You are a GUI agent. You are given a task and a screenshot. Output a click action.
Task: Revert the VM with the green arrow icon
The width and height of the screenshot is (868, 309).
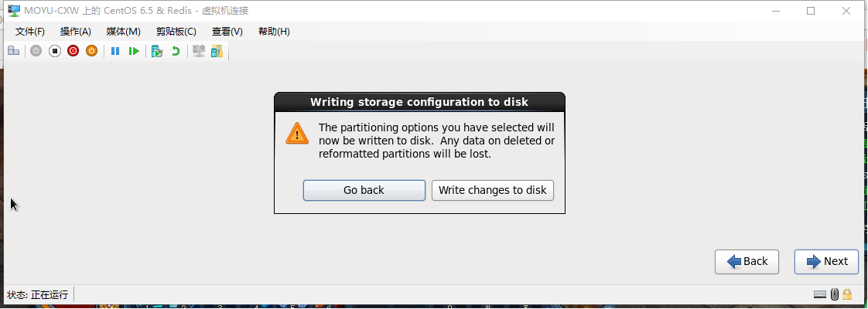point(176,51)
